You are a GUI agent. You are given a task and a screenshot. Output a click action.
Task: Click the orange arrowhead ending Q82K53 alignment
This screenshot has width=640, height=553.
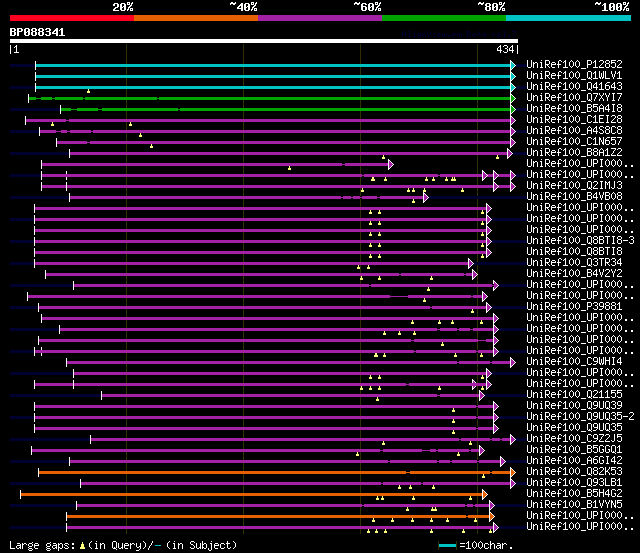513,472
